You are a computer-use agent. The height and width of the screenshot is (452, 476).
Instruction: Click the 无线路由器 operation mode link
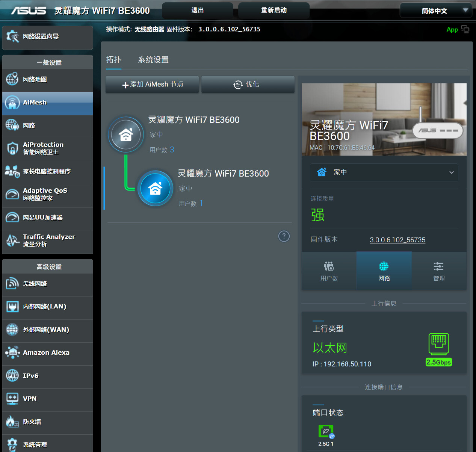[150, 29]
